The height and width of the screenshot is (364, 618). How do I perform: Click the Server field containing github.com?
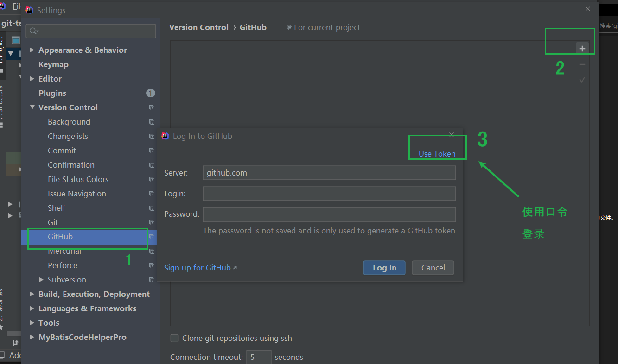pyautogui.click(x=329, y=173)
